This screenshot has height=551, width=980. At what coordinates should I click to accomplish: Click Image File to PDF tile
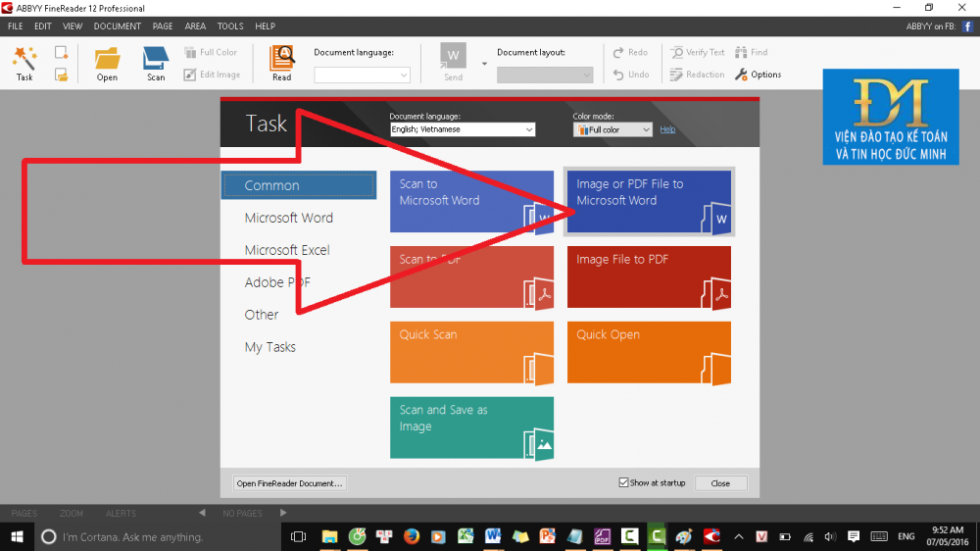(649, 277)
